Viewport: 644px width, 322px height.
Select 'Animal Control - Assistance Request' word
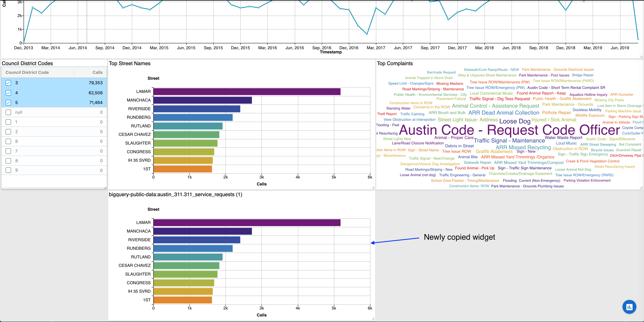tap(496, 106)
